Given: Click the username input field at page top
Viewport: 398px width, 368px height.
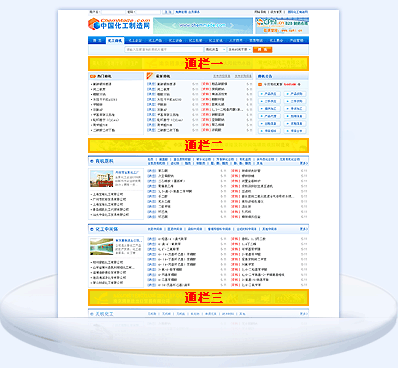Looking at the screenshot, I should [113, 12].
